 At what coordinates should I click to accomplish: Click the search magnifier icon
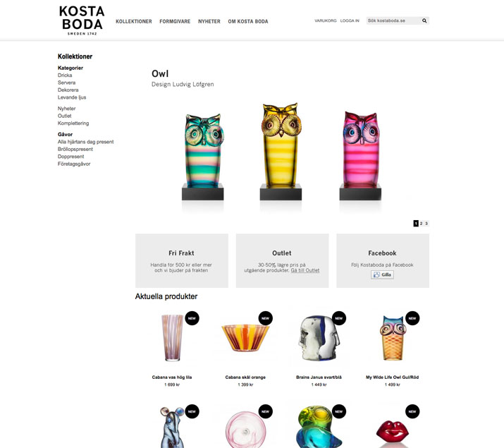pyautogui.click(x=424, y=20)
